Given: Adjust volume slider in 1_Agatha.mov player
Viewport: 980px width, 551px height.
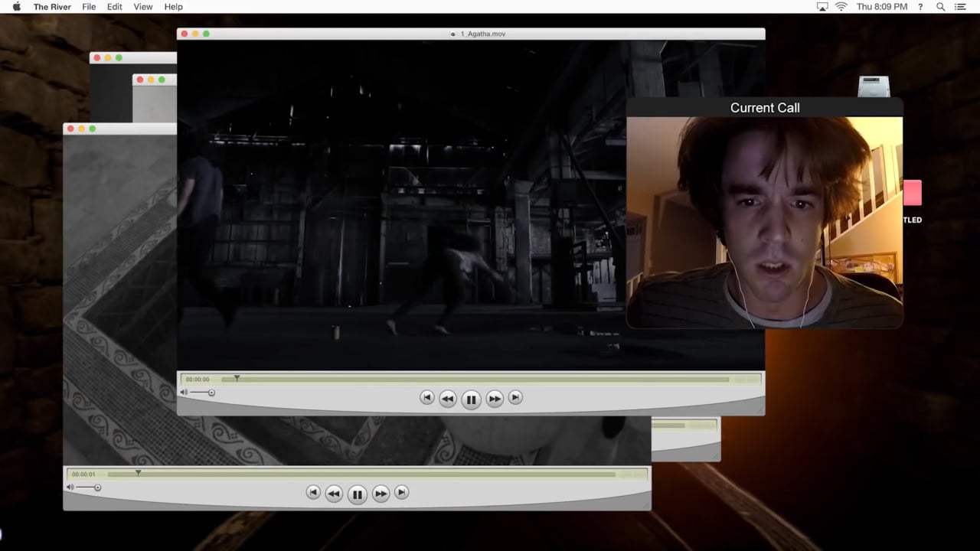Looking at the screenshot, I should point(202,393).
